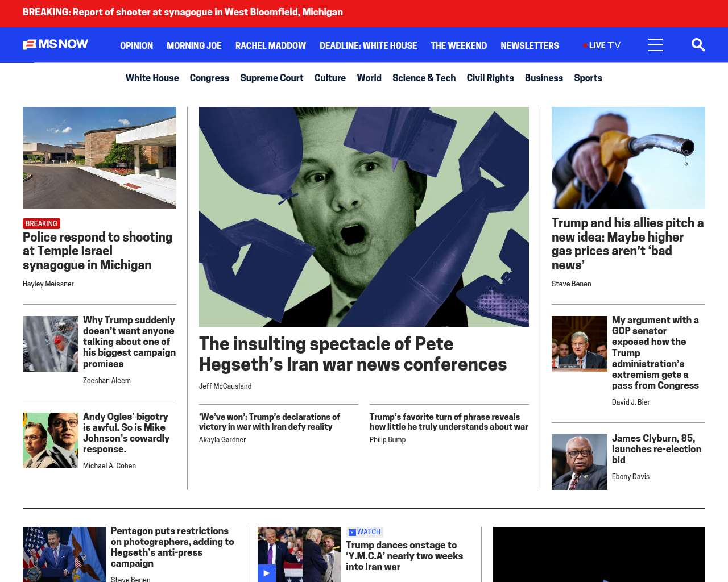Viewport: 728px width, 582px height.
Task: Click the MS NOW logo
Action: pyautogui.click(x=55, y=44)
